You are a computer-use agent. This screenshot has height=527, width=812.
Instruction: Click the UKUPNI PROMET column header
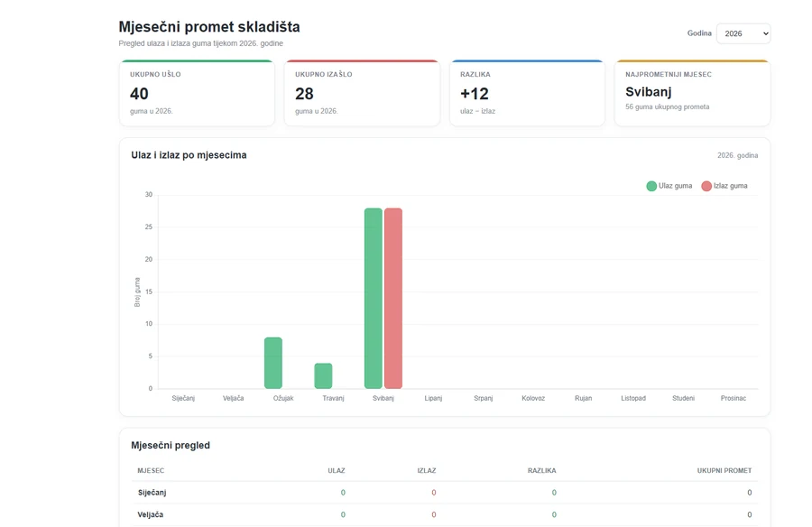[724, 470]
